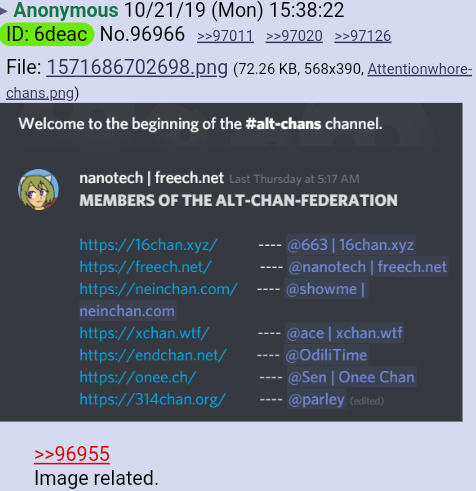Click the https://xchan.wtf/ link
476x491 pixels.
tap(144, 333)
